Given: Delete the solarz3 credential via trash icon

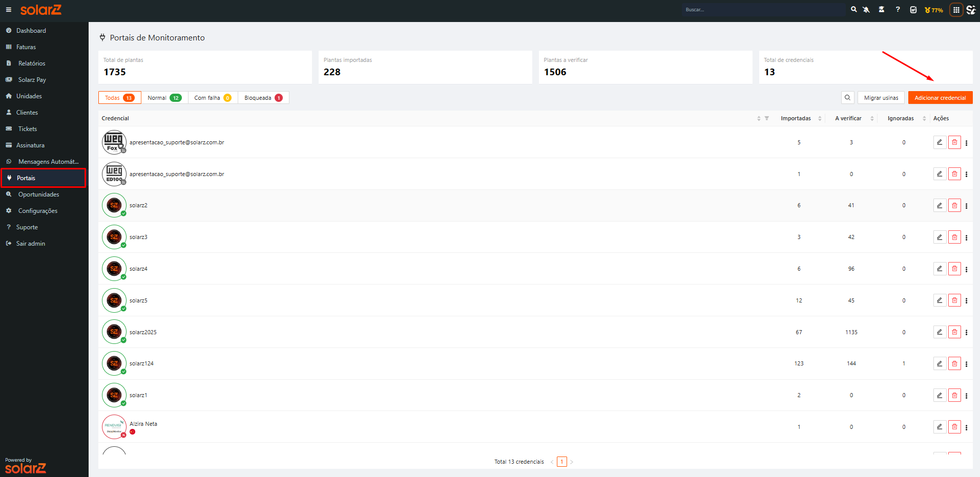Looking at the screenshot, I should click(x=954, y=237).
